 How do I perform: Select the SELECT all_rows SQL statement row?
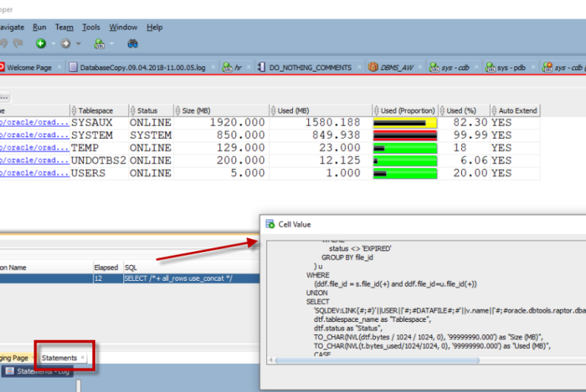pyautogui.click(x=129, y=279)
